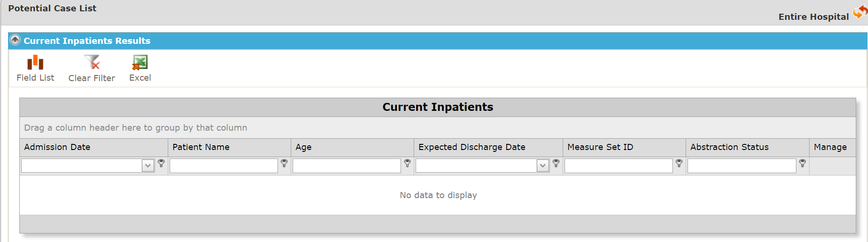Clear Filter funnel icon click
The image size is (868, 242).
coord(92,62)
